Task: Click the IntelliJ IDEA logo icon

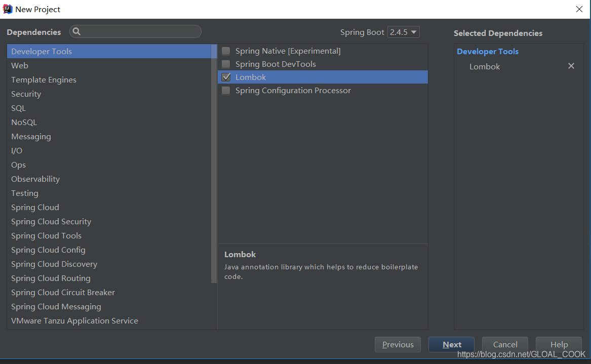Action: [x=7, y=9]
